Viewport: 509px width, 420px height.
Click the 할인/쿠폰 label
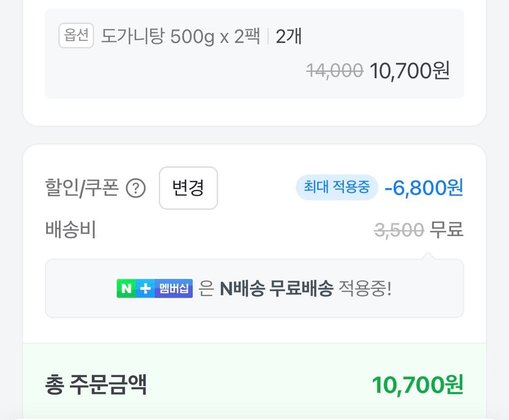81,188
